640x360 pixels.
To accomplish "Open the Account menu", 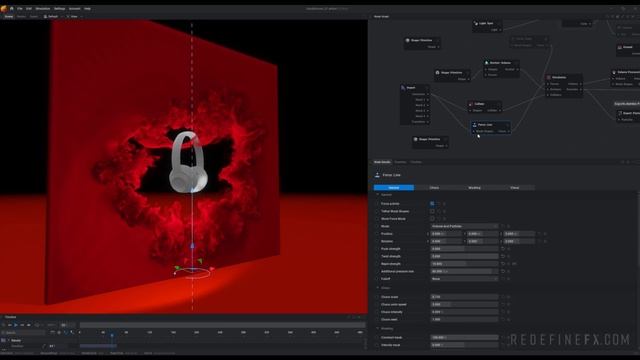I will (74, 9).
